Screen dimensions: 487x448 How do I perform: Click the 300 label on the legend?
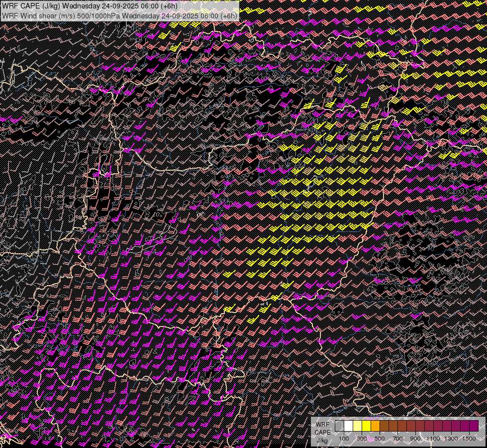(x=362, y=438)
